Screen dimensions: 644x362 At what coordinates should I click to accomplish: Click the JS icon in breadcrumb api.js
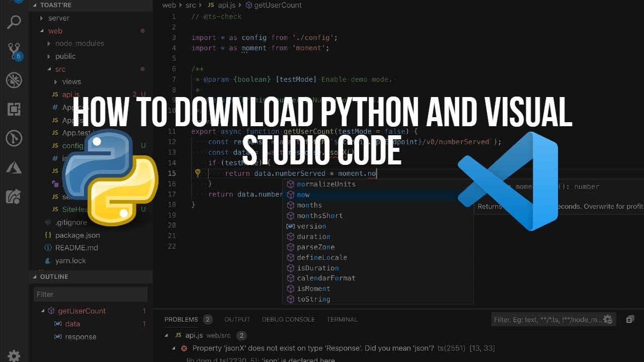click(x=210, y=5)
